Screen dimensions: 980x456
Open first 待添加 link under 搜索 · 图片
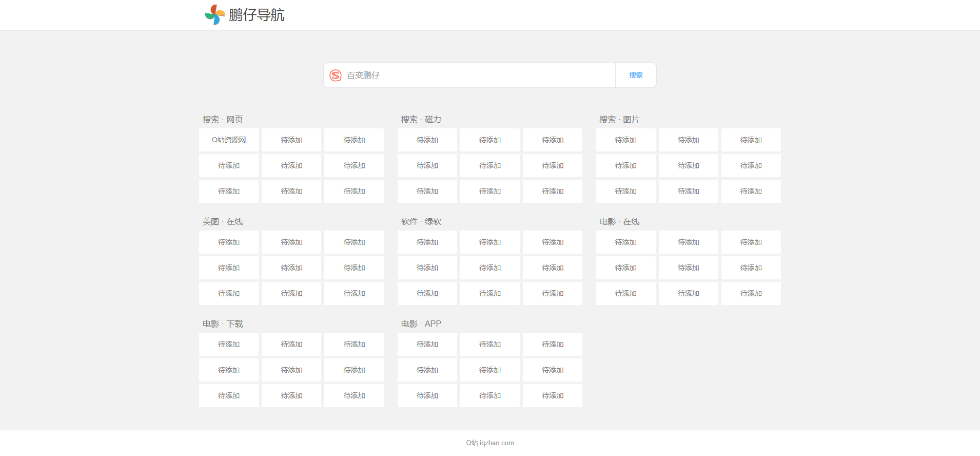coord(625,140)
